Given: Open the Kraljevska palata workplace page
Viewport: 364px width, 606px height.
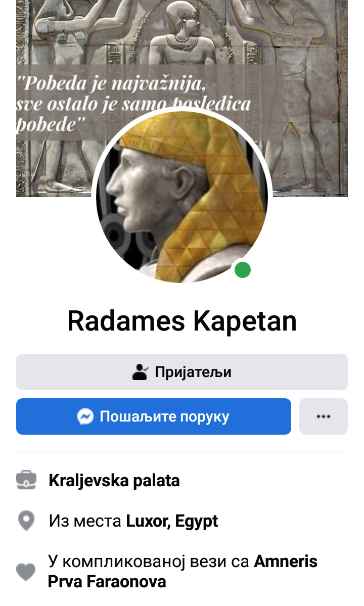Looking at the screenshot, I should [x=114, y=480].
